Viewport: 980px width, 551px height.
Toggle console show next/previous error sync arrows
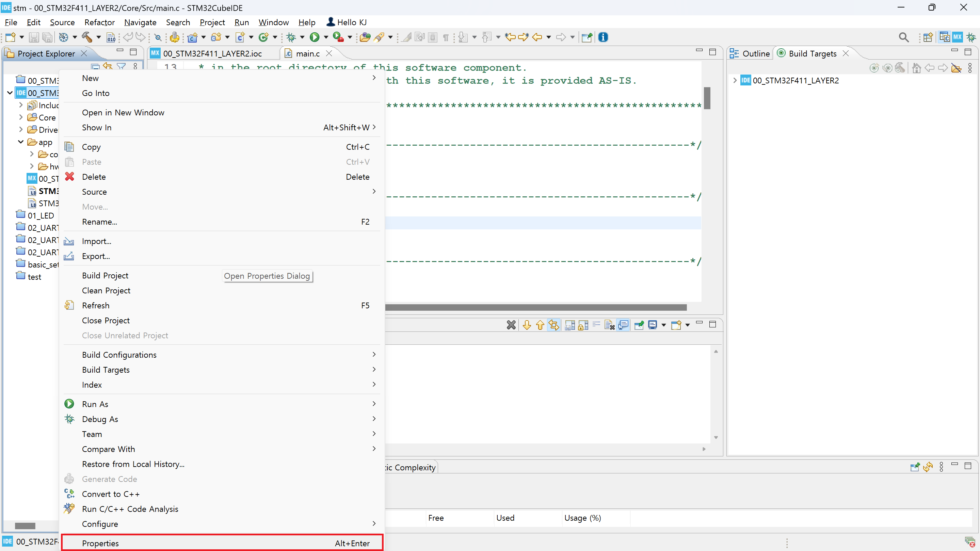[x=553, y=325]
